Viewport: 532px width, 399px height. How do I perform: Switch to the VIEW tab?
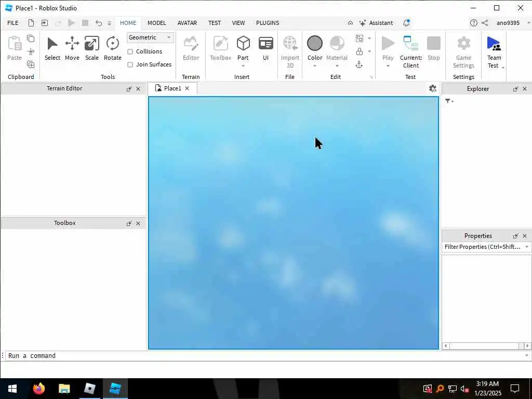[x=238, y=23]
